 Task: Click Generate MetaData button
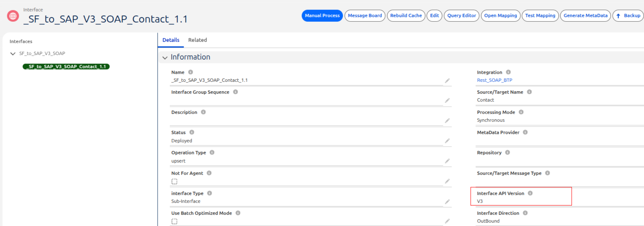point(585,15)
